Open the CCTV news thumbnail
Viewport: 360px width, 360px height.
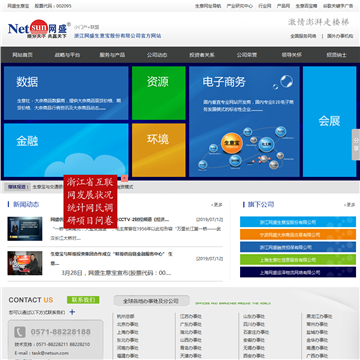[x=25, y=229]
